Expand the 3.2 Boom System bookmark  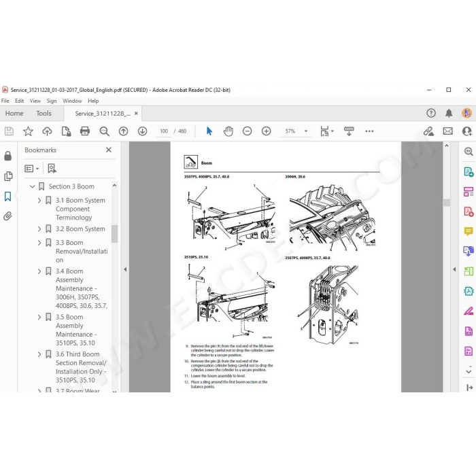[39, 229]
